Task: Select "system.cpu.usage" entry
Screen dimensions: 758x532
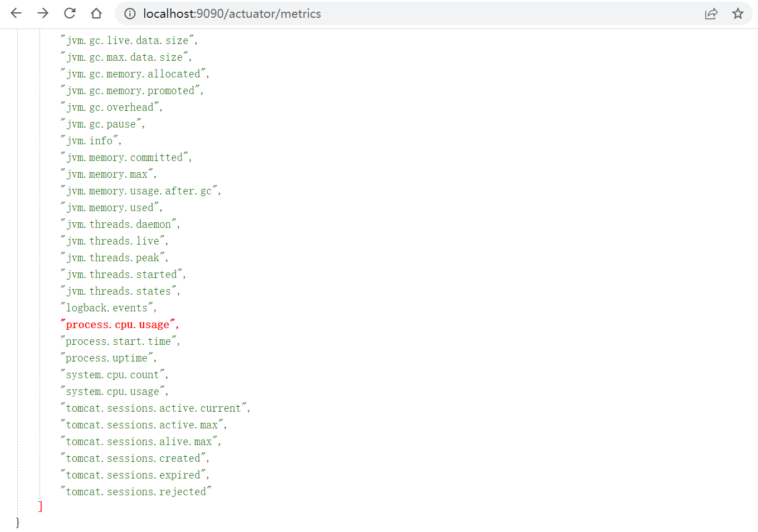Action: [113, 392]
